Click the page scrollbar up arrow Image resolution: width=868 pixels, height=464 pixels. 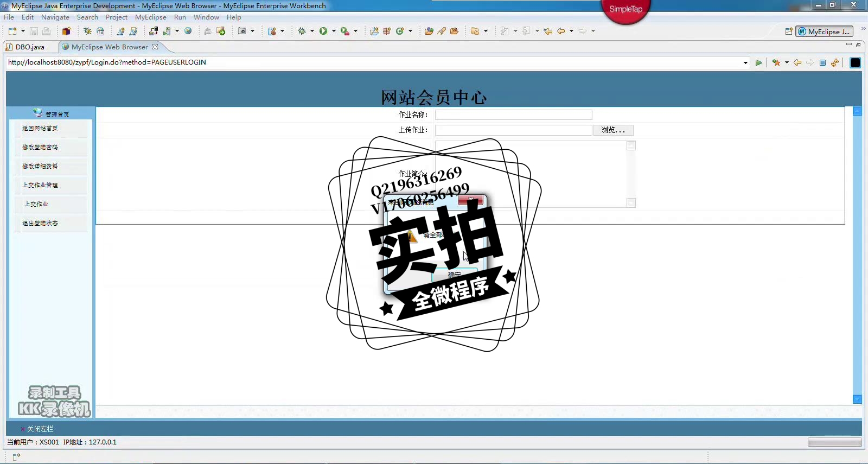(x=858, y=111)
